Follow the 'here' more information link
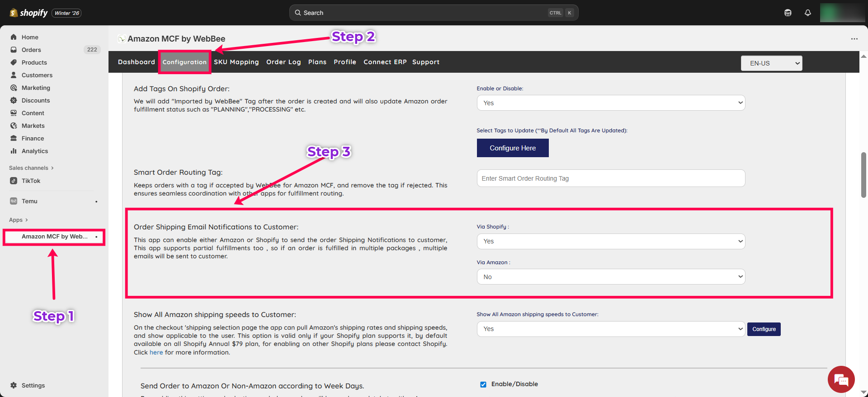The image size is (868, 397). pyautogui.click(x=156, y=352)
